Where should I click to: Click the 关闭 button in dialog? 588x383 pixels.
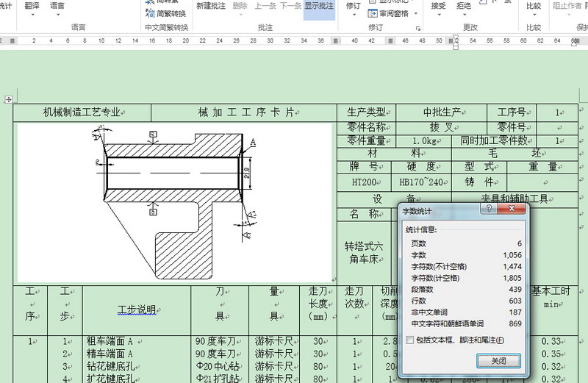coord(499,361)
